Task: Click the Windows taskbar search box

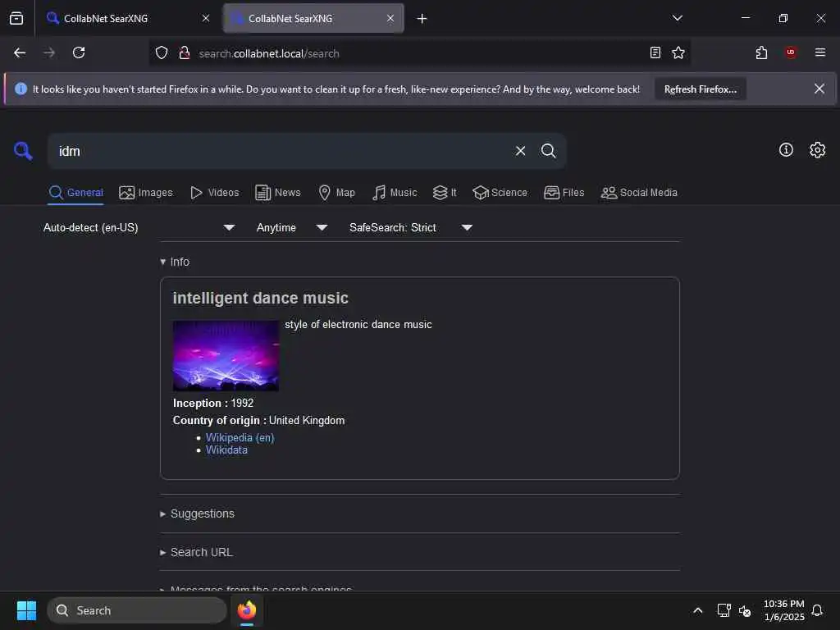Action: point(137,610)
